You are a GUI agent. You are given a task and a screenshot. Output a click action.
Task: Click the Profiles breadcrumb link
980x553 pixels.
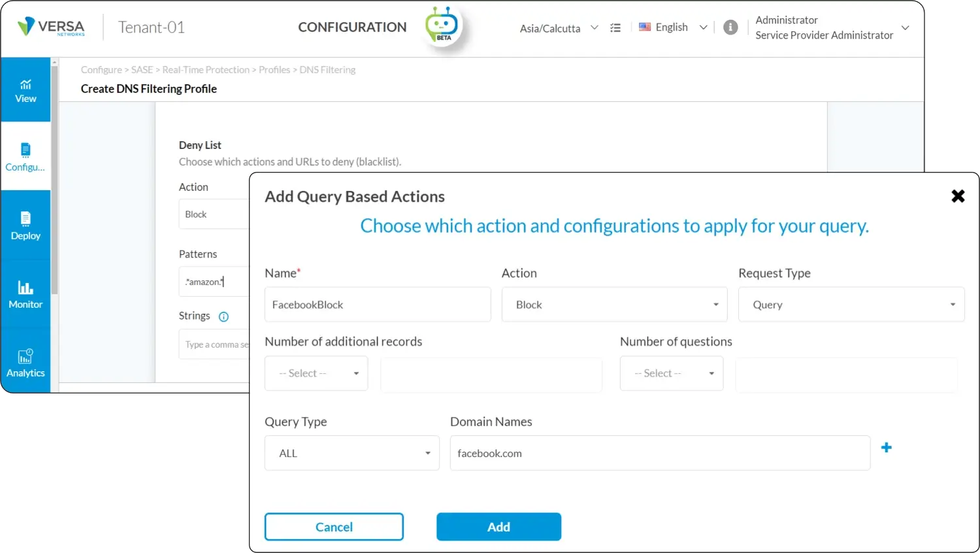coord(274,70)
